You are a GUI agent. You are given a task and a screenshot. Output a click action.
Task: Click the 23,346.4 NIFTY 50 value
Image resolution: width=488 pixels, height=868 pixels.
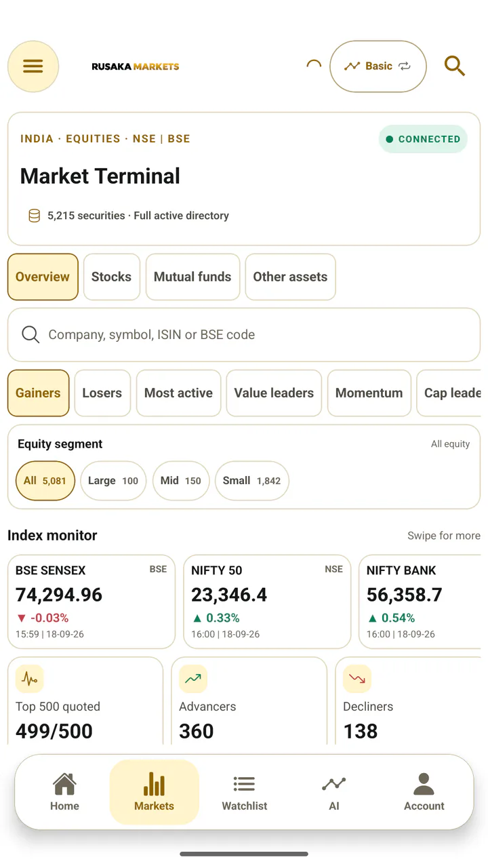[x=229, y=595]
